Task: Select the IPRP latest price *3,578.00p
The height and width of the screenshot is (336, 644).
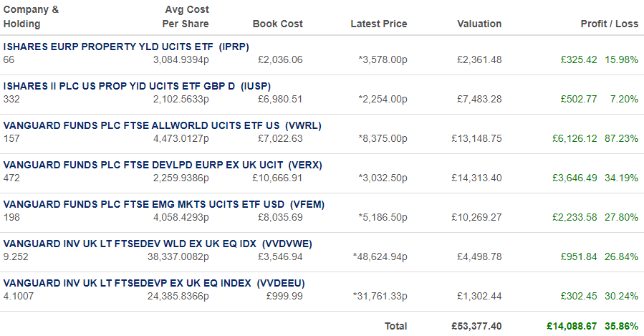Action: [x=383, y=60]
